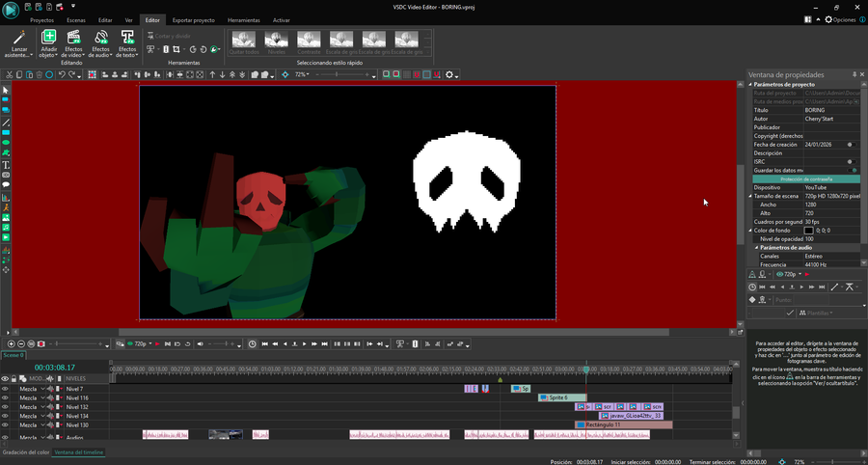868x465 pixels.
Task: Click the add audio music note tool
Action: [6, 228]
